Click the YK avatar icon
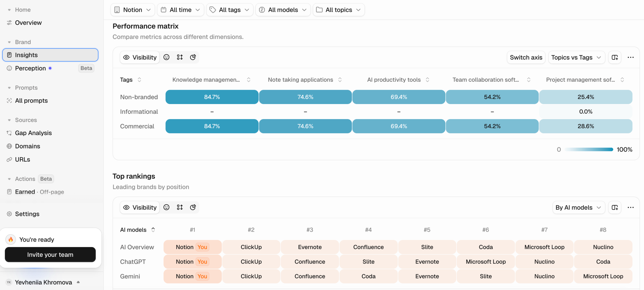The height and width of the screenshot is (290, 644). coord(9,282)
